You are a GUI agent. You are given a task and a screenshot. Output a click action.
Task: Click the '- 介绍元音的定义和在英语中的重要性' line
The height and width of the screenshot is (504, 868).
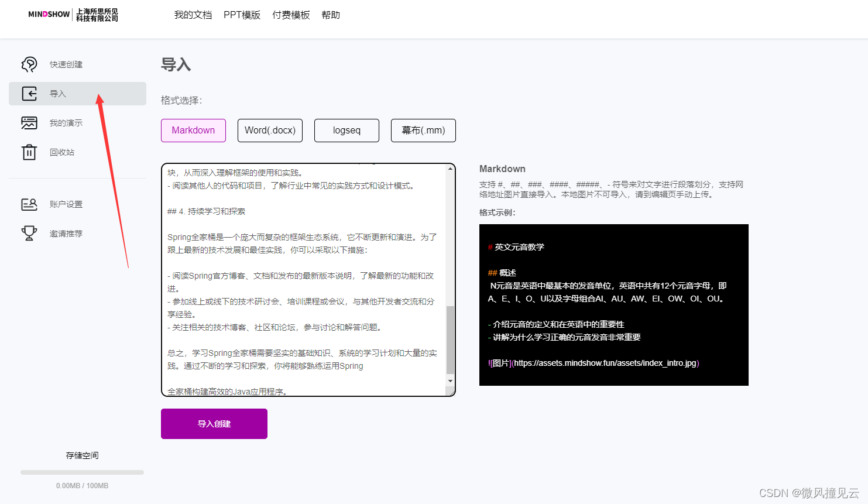pos(556,324)
